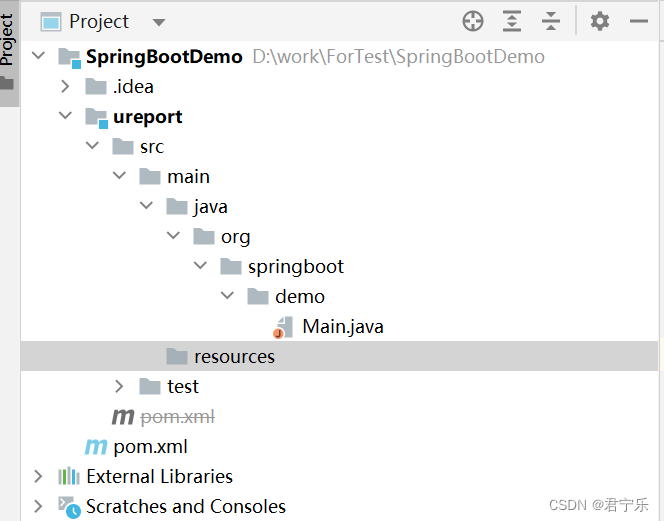Click the Project view label in the header
Viewport: 664px width, 521px height.
tap(99, 22)
